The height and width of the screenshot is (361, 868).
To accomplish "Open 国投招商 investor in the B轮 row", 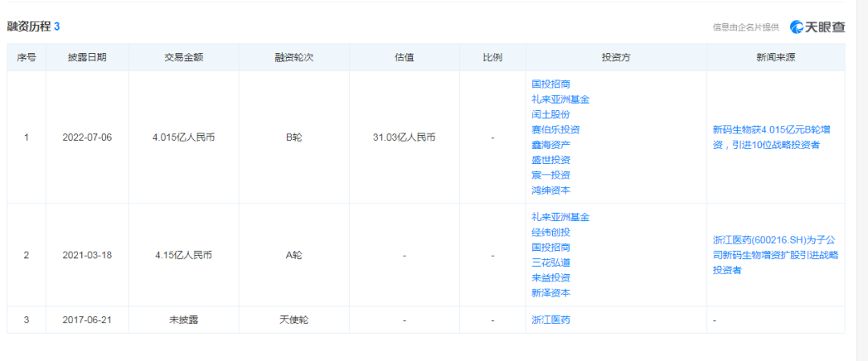I will point(551,84).
